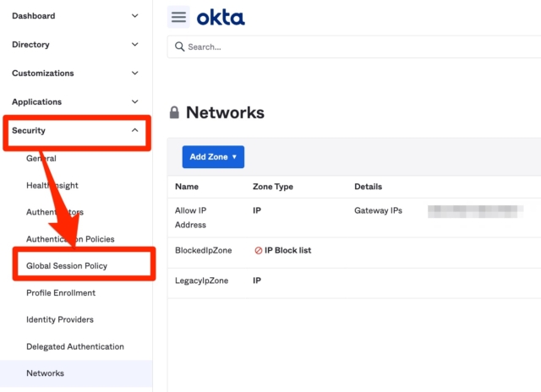Click the blurred Gateway IPs value
Viewport: 541px width, 392px height.
pyautogui.click(x=475, y=211)
